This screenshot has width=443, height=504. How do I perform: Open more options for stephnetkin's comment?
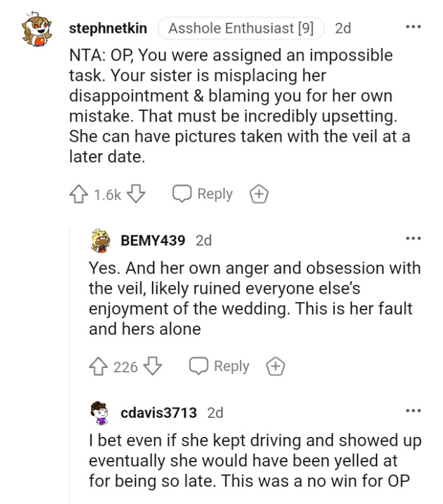[x=413, y=28]
